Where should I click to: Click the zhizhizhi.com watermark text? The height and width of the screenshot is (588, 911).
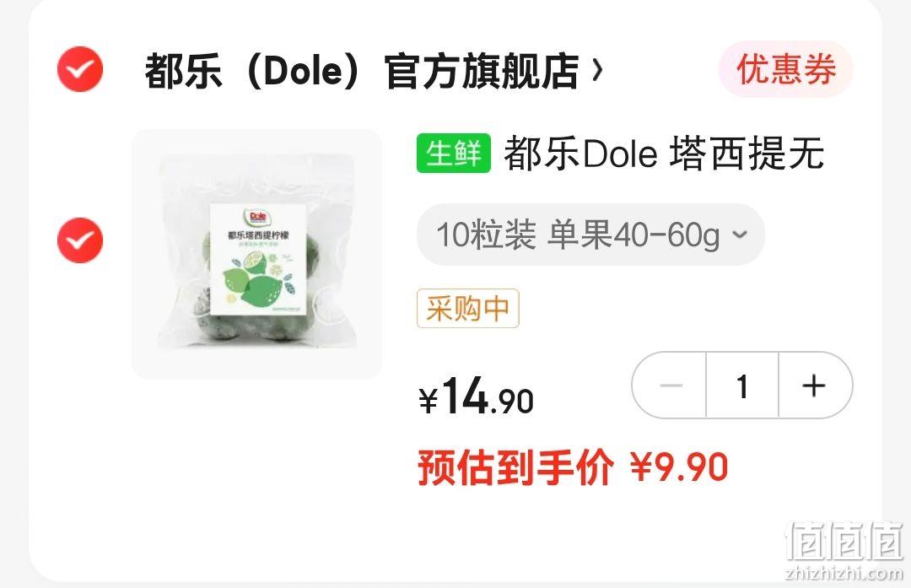(x=844, y=574)
